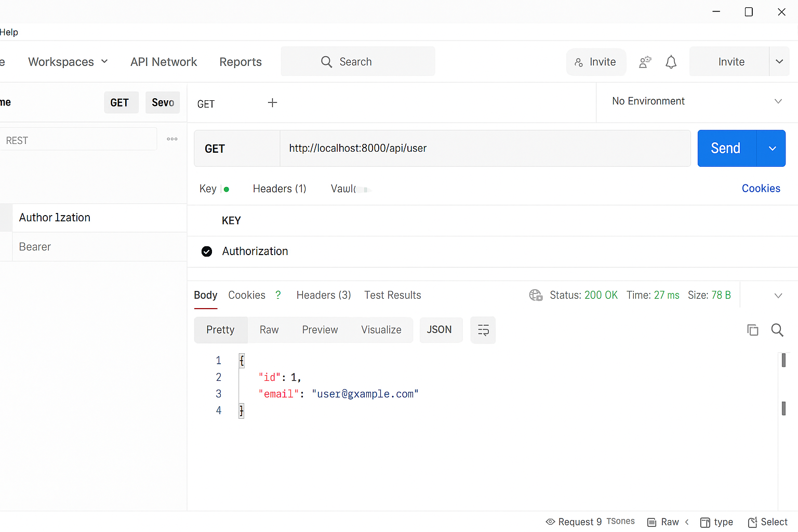Click the team settings icon beside Invite

point(645,61)
